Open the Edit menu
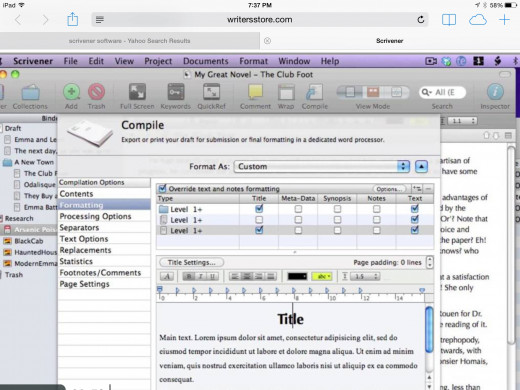This screenshot has width=520, height=390. 96,61
